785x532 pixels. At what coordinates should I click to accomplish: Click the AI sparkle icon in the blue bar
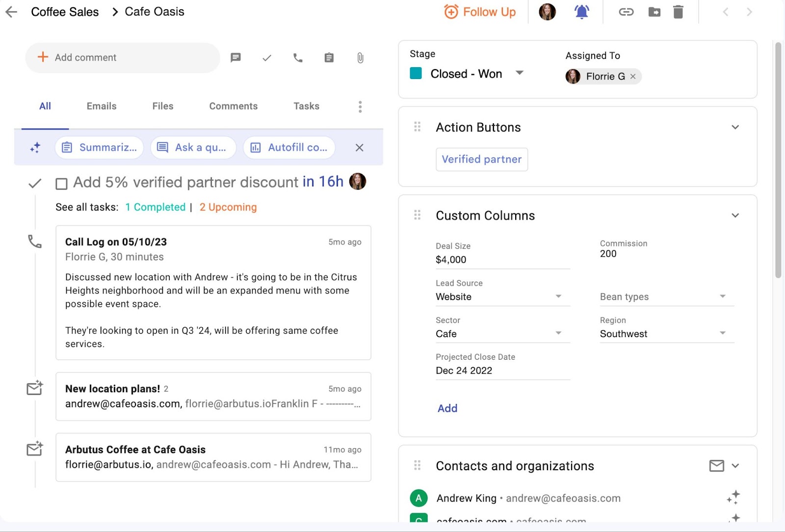point(35,148)
